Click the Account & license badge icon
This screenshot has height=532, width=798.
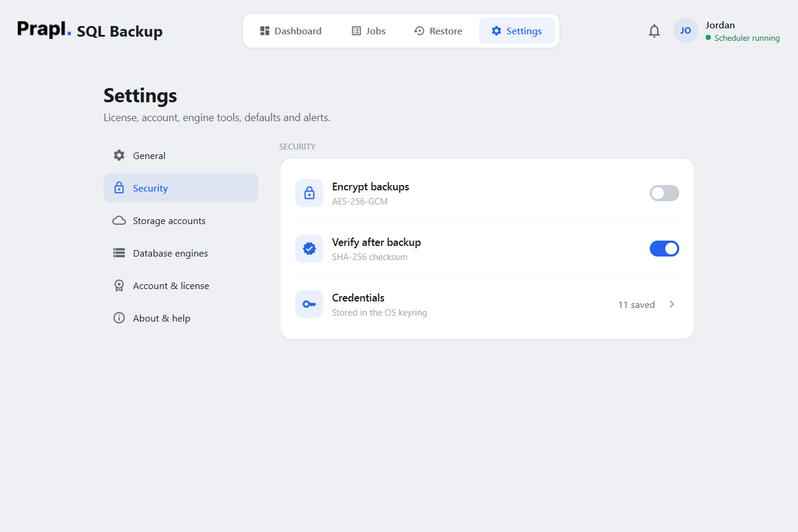pyautogui.click(x=119, y=286)
